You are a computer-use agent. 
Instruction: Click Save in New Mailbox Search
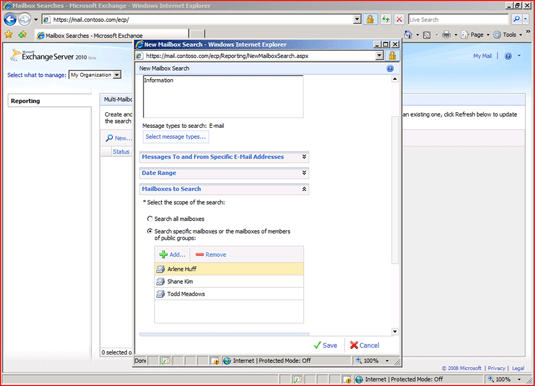pyautogui.click(x=325, y=345)
